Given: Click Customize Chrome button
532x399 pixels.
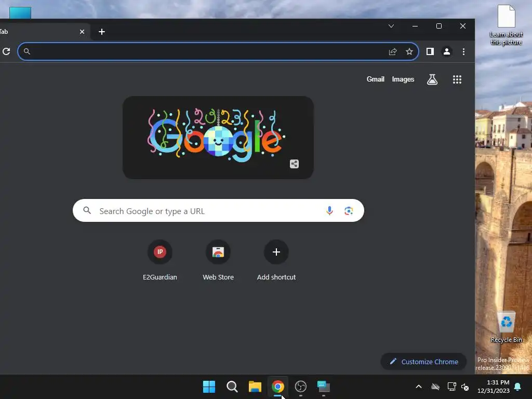Looking at the screenshot, I should coord(424,362).
